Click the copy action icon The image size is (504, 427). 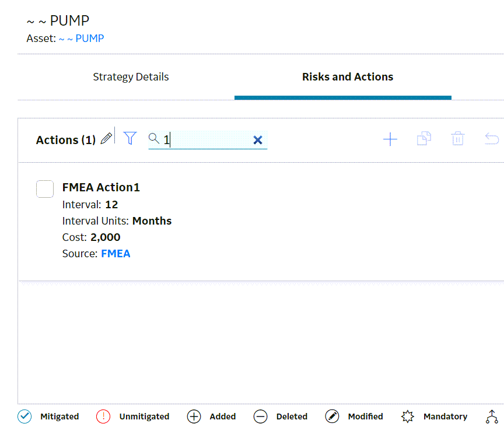[424, 139]
